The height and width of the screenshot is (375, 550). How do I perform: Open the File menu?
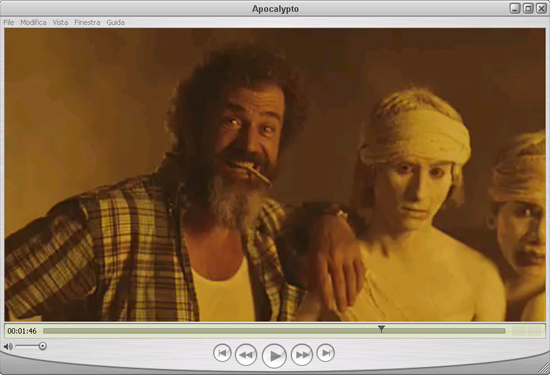(9, 22)
